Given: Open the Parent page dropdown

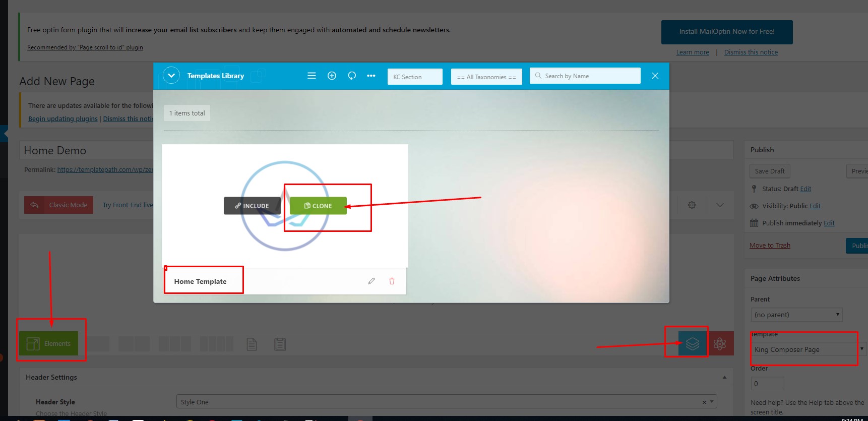Looking at the screenshot, I should tap(796, 315).
